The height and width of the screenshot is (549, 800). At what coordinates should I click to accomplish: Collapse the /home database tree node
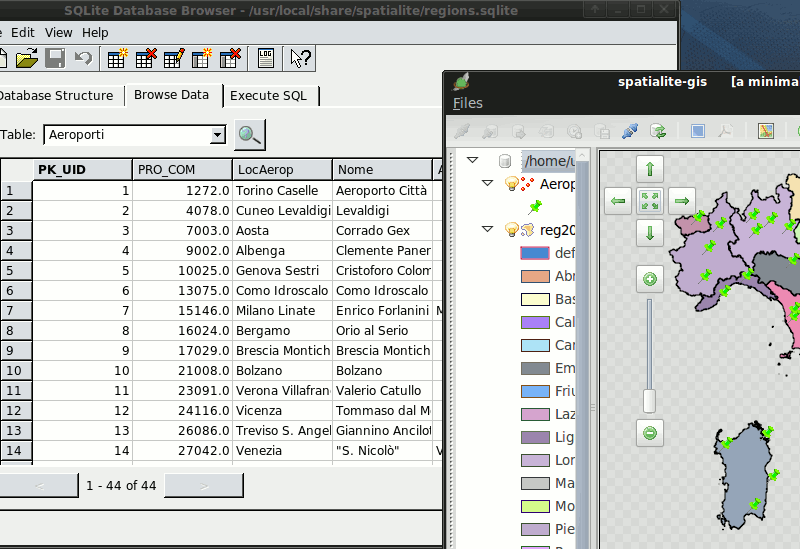tap(472, 160)
